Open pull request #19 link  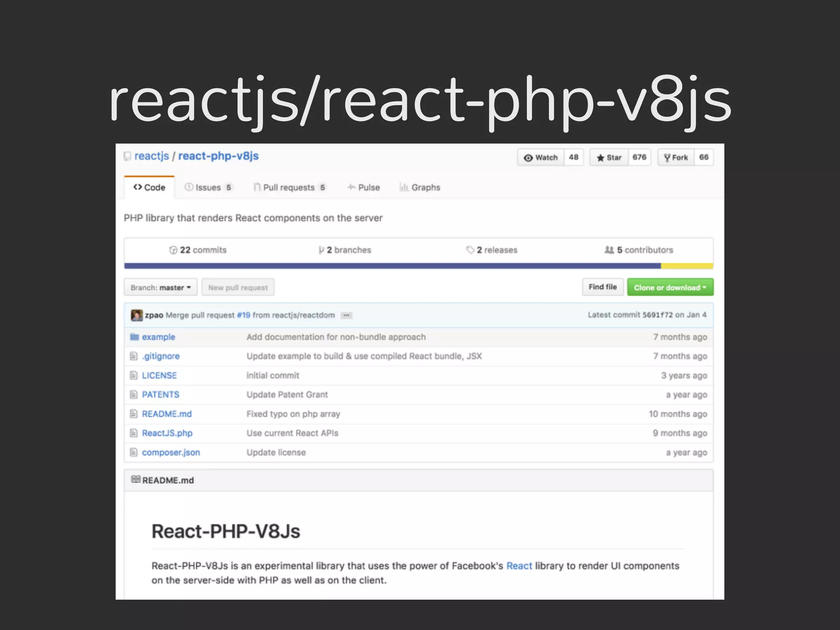pos(244,315)
